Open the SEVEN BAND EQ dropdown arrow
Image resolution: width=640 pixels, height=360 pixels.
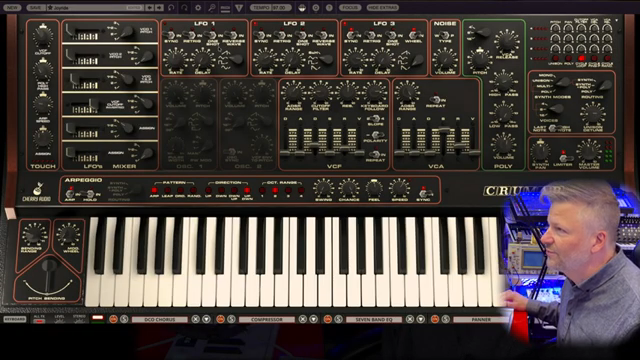click(x=420, y=319)
